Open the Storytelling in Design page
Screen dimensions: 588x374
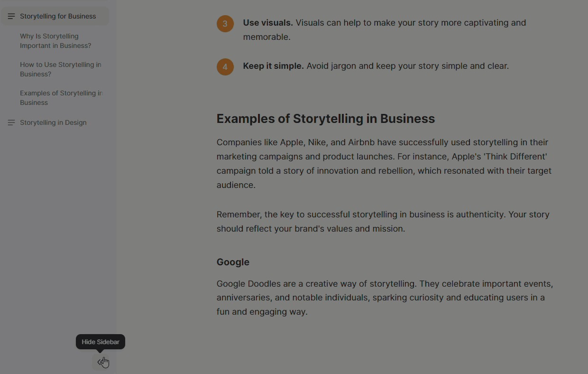[x=53, y=122]
